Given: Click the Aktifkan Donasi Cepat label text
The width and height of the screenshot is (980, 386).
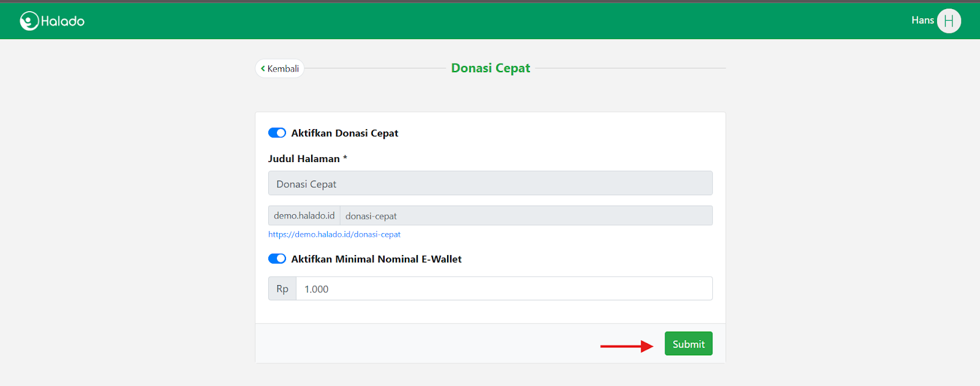Looking at the screenshot, I should pos(344,133).
